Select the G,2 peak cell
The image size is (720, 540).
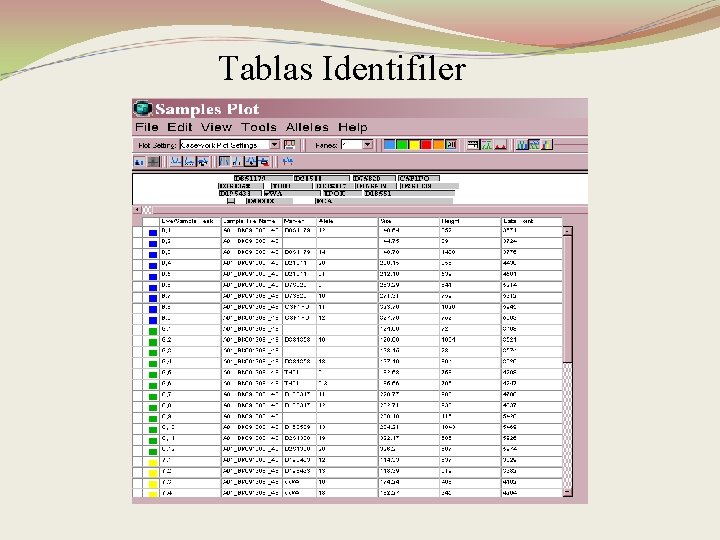pyautogui.click(x=190, y=340)
